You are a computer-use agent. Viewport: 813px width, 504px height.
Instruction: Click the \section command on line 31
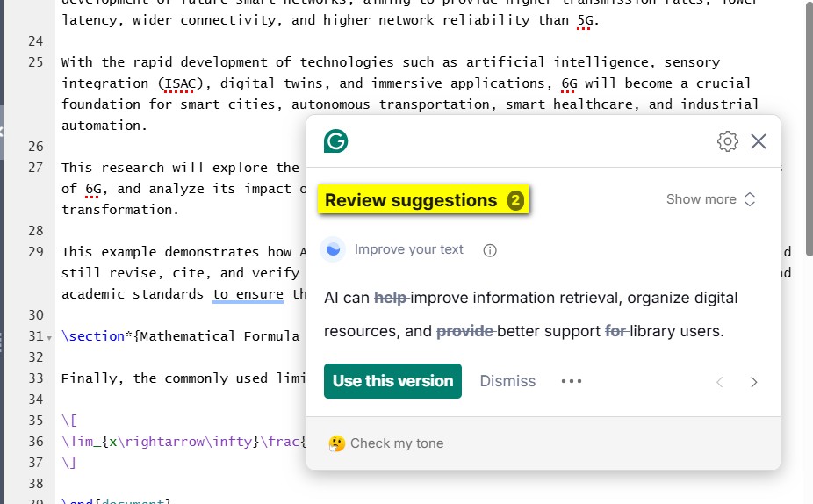(x=93, y=336)
